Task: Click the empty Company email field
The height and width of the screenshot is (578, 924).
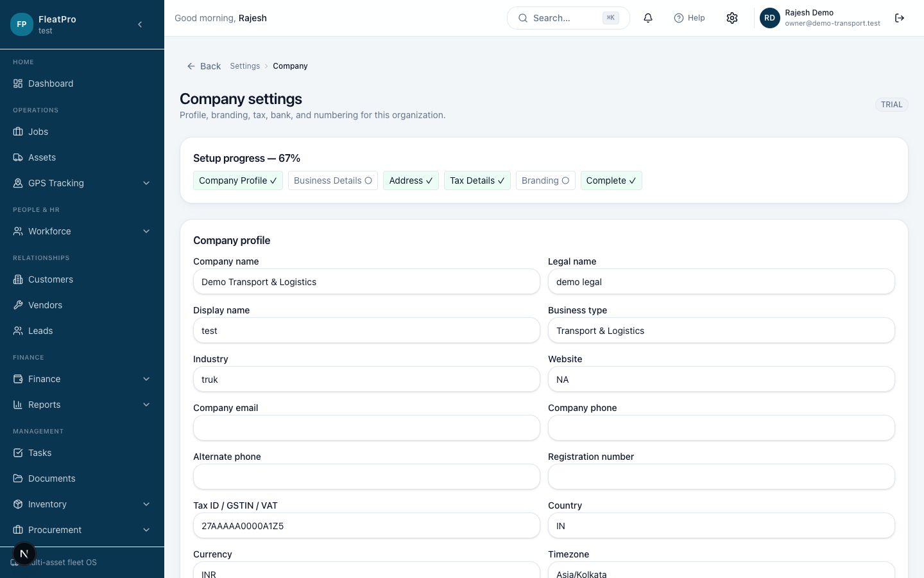Action: pyautogui.click(x=366, y=428)
